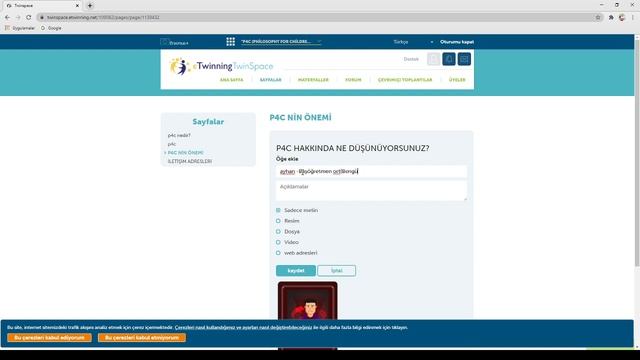The image size is (640, 360).
Task: Open ÇEVRİMİÇİ TOPLANTILAR menu item
Action: 405,80
